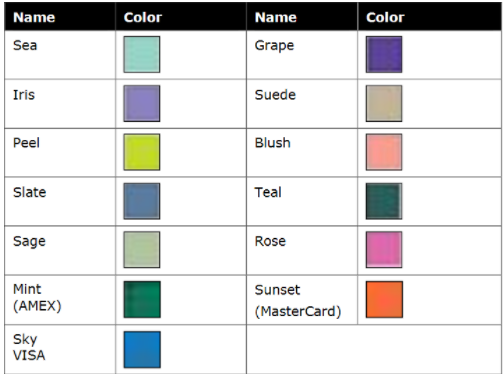Click the Sky VISA name label

point(29,347)
